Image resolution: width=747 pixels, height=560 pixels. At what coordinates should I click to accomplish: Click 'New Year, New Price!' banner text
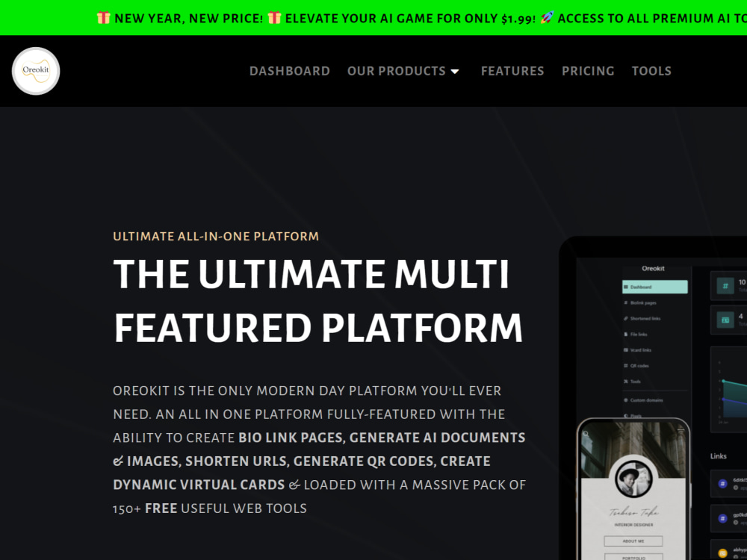click(x=189, y=19)
